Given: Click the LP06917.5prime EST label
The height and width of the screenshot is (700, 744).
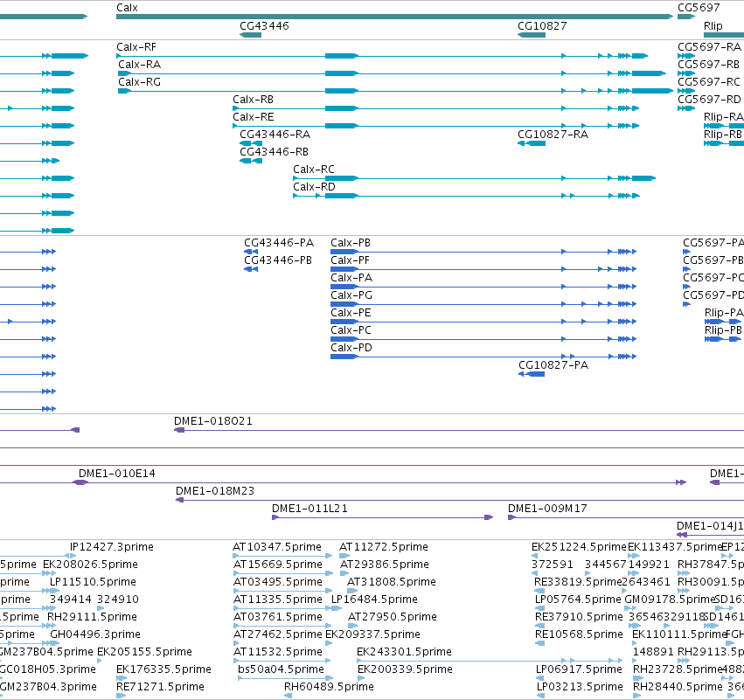Looking at the screenshot, I should [x=579, y=669].
